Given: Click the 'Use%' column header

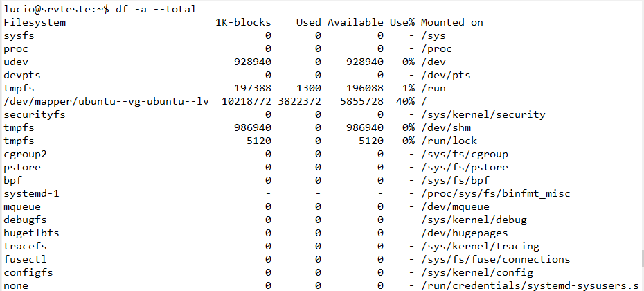Looking at the screenshot, I should click(402, 22).
